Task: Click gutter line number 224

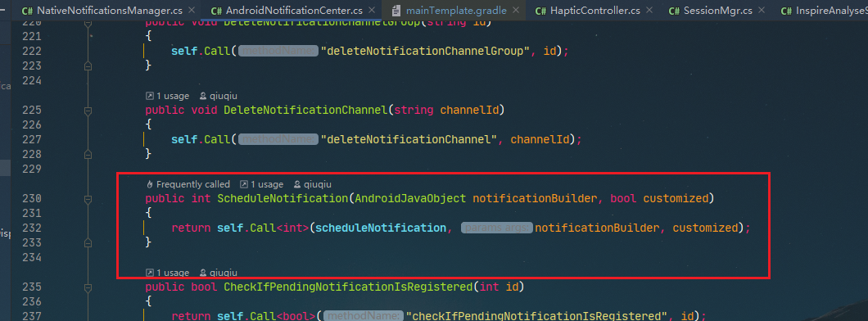Action: coord(32,81)
